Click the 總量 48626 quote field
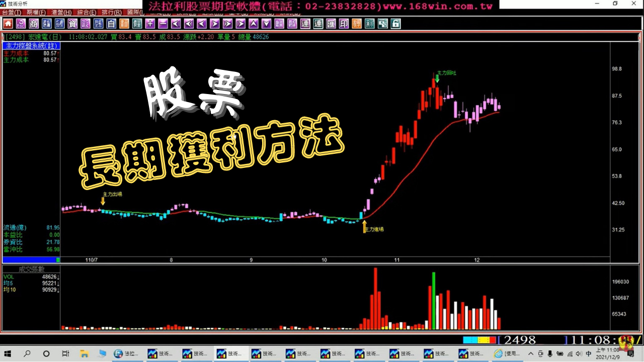The width and height of the screenshot is (644, 362). click(254, 37)
